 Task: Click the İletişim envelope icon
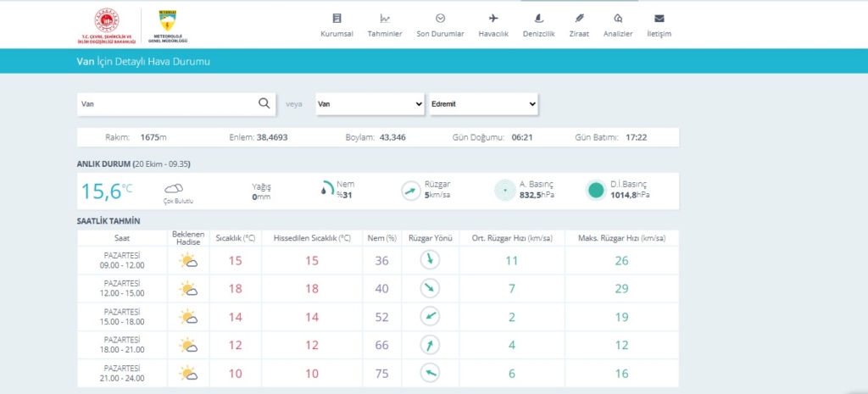point(659,19)
